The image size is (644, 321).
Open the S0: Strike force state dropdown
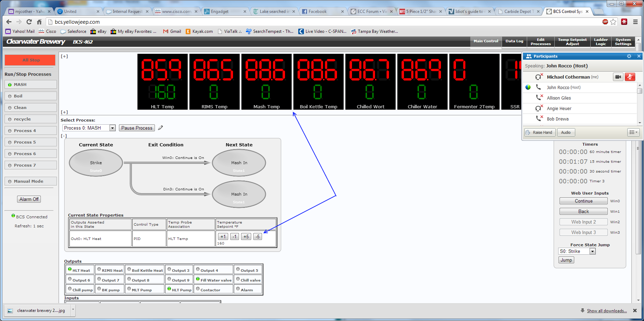pos(577,251)
